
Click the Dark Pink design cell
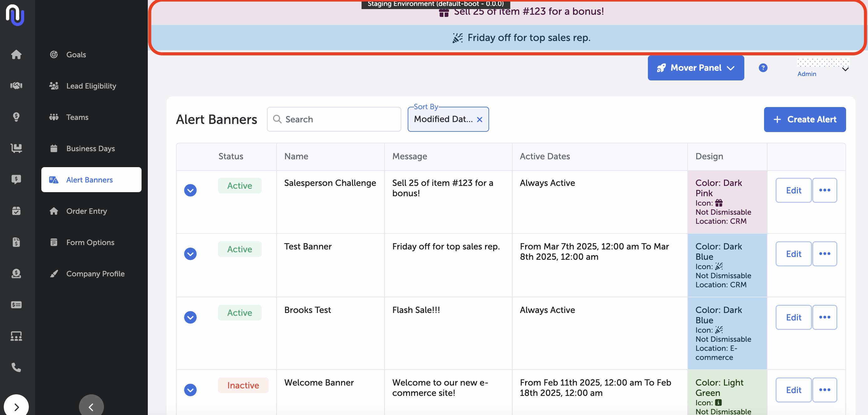(727, 202)
